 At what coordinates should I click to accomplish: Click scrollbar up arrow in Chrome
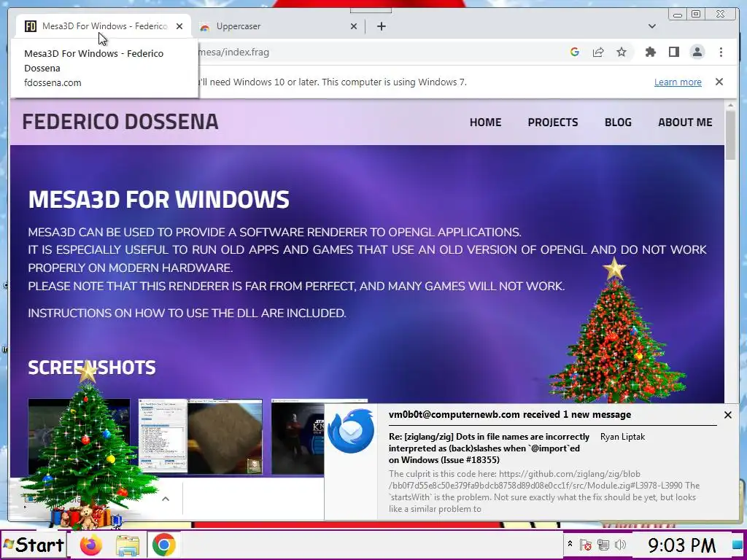[730, 105]
